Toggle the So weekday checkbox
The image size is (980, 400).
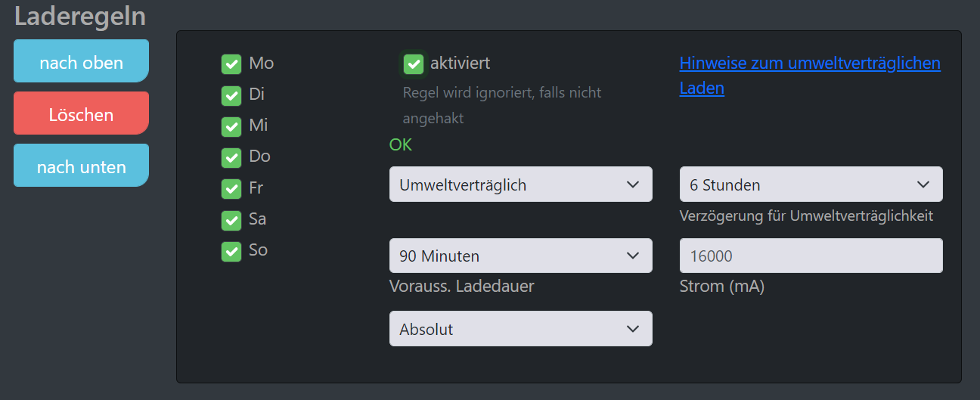pos(231,251)
